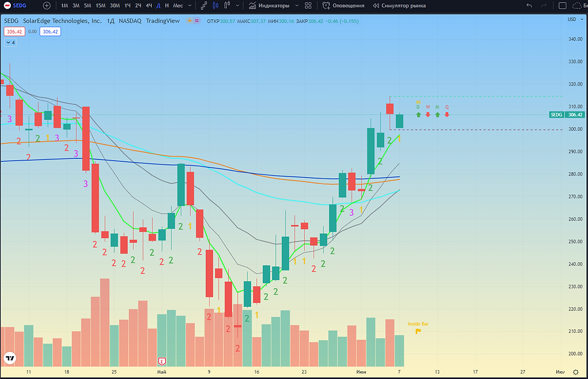Image resolution: width=588 pixels, height=379 pixels.
Task: Add symbol with the plus circle icon
Action: [x=47, y=5]
